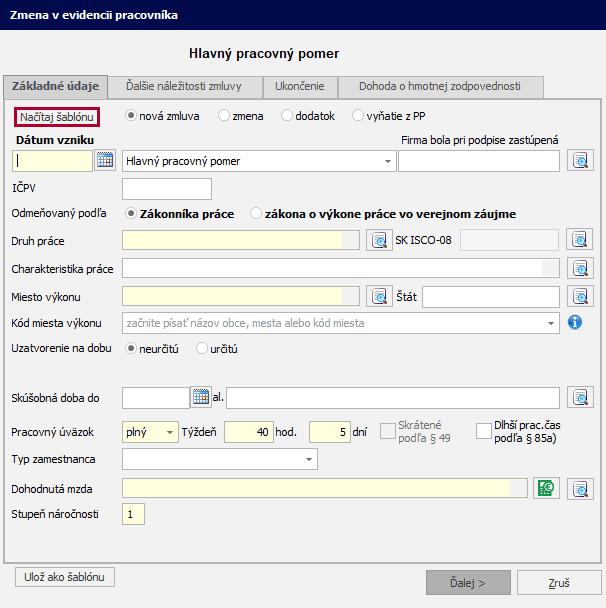This screenshot has width=606, height=608.
Task: Open lookup icon next to Druh práce field
Action: [x=378, y=240]
